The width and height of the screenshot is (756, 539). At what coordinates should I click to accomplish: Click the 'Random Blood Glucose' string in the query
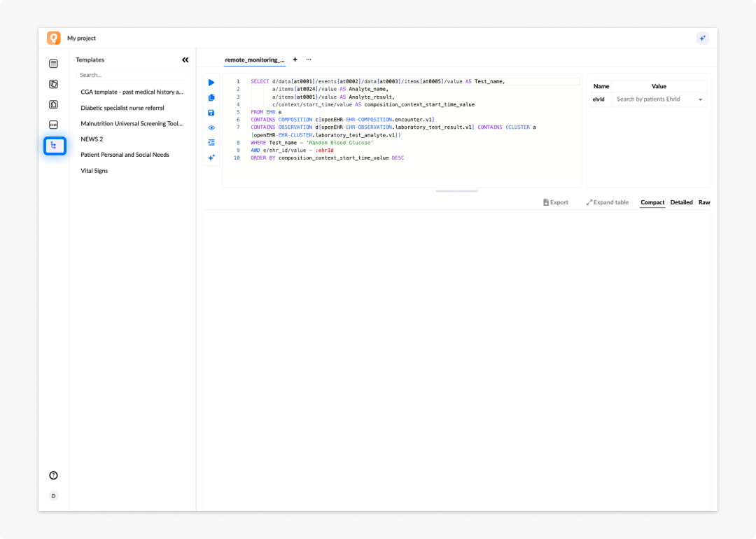coord(339,143)
